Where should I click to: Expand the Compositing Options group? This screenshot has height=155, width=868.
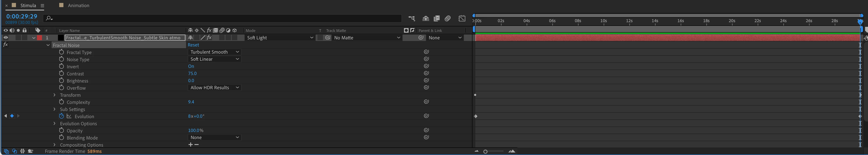point(54,145)
